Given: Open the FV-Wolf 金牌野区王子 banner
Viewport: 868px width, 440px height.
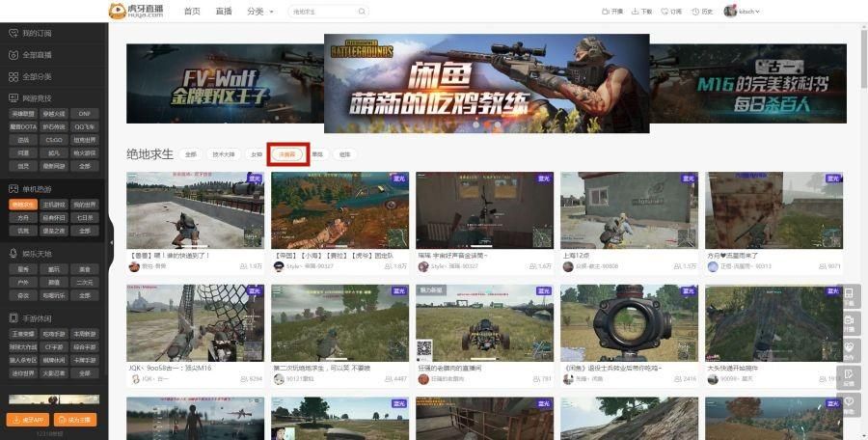Looking at the screenshot, I should [x=225, y=84].
